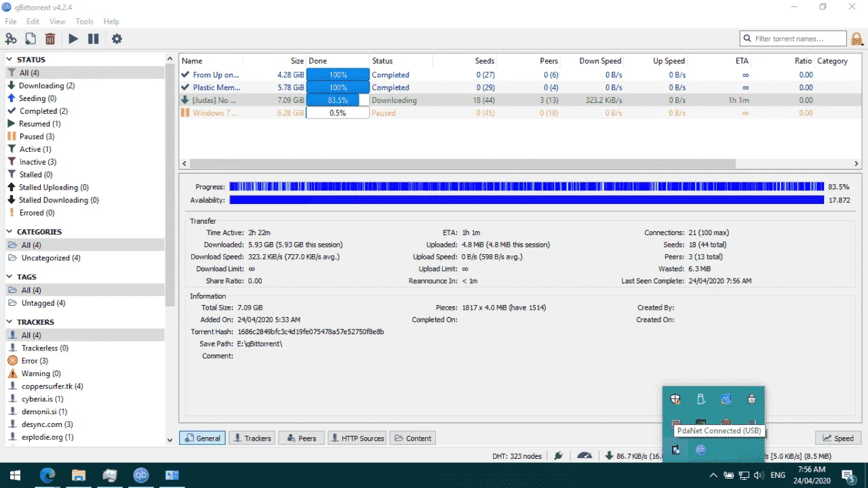Collapse the CATEGORIES section
Image resolution: width=868 pixels, height=488 pixels.
pyautogui.click(x=9, y=232)
